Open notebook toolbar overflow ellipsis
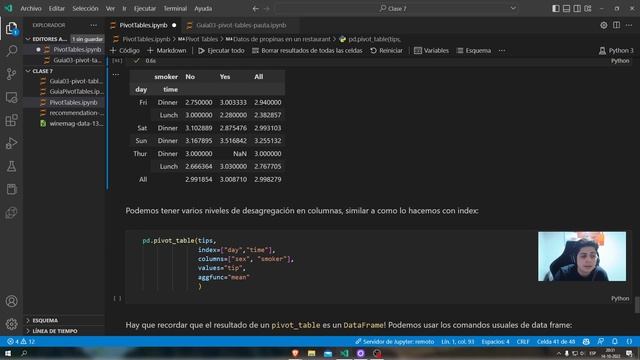This screenshot has width=640, height=360. point(502,51)
